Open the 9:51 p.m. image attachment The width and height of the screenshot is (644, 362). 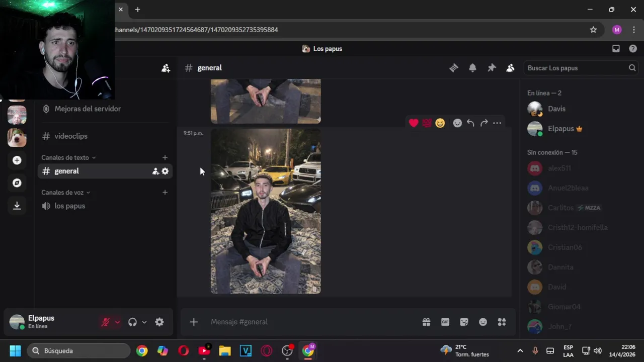coord(266,211)
